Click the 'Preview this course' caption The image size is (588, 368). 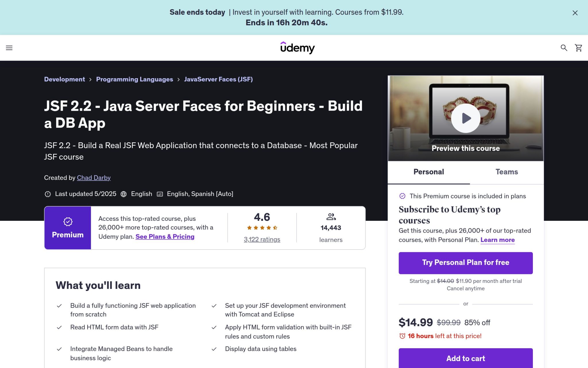466,148
